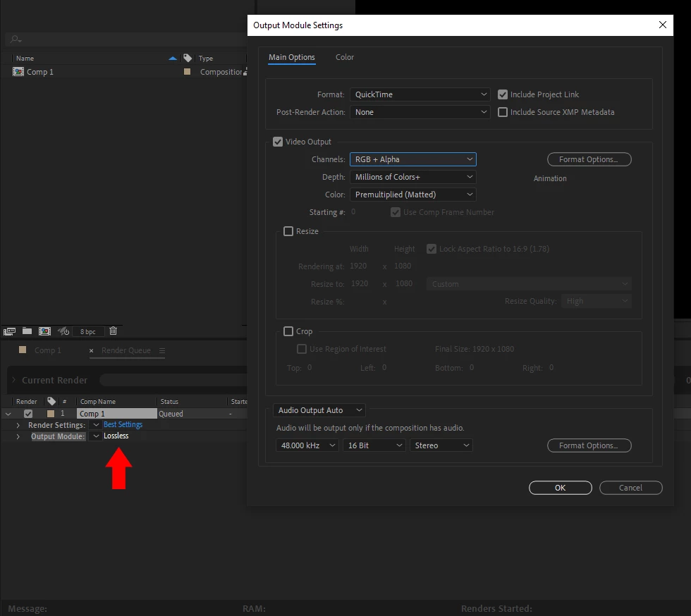Screen dimensions: 691x616
Task: Select the Render Queue tab
Action: (126, 350)
